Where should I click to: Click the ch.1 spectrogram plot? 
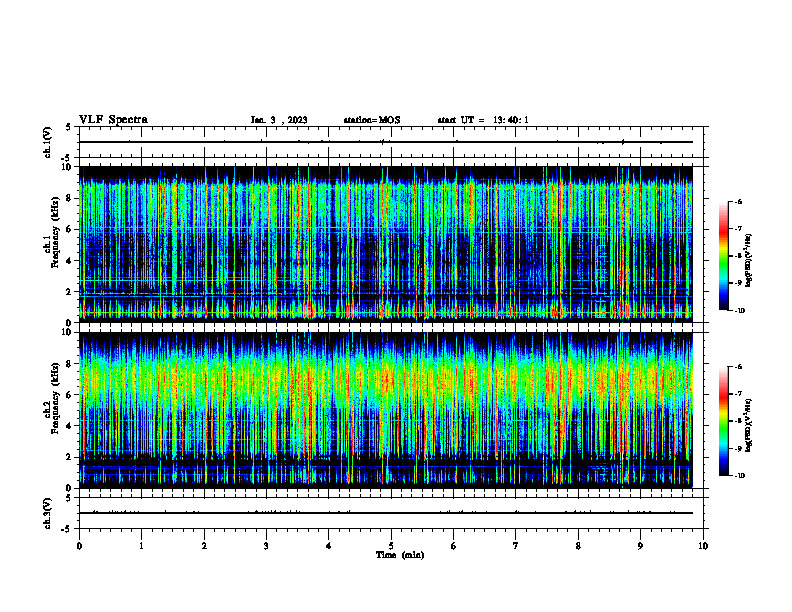pos(386,244)
